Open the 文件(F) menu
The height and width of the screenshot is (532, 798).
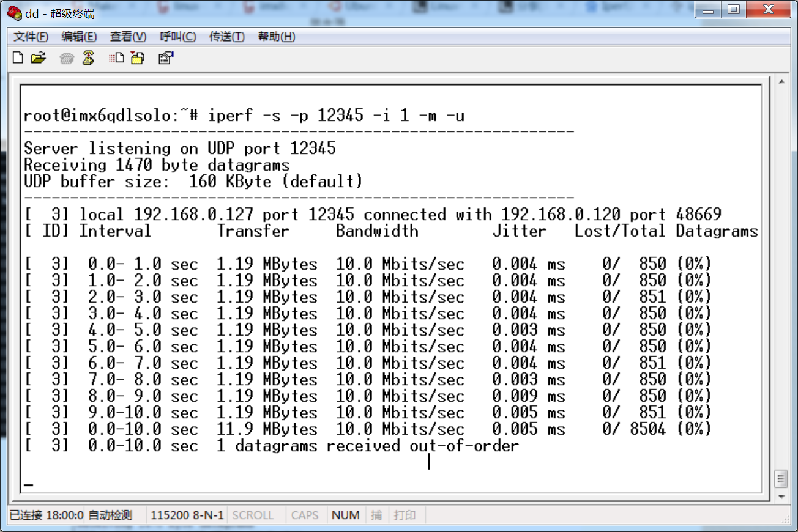point(31,37)
